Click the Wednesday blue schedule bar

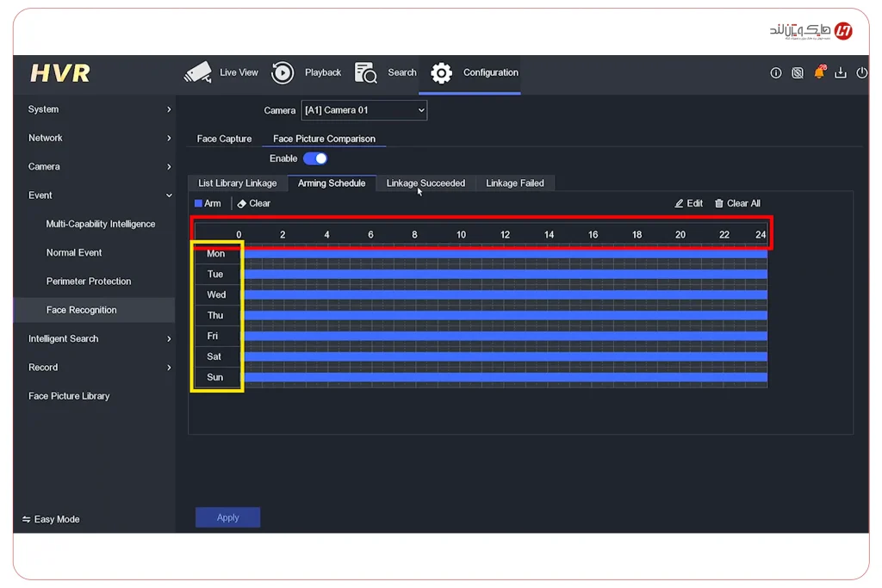pos(505,294)
